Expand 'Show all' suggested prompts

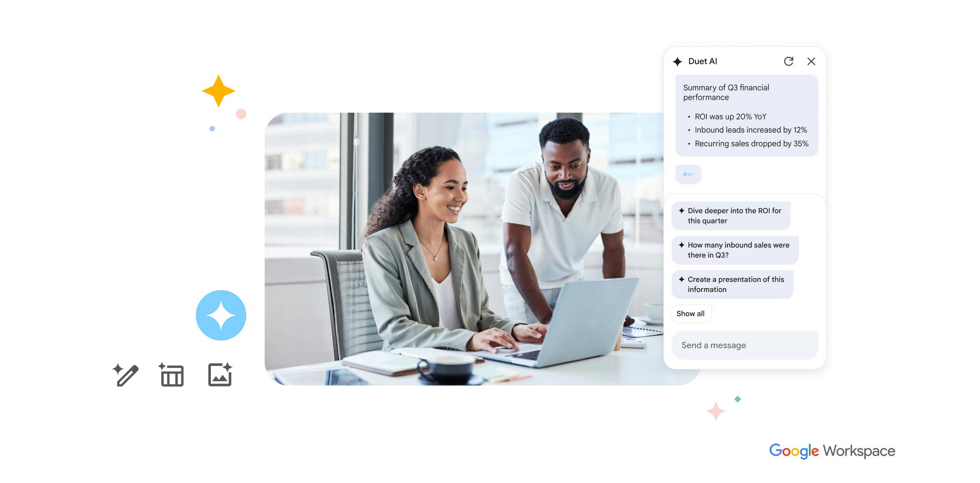pos(693,313)
